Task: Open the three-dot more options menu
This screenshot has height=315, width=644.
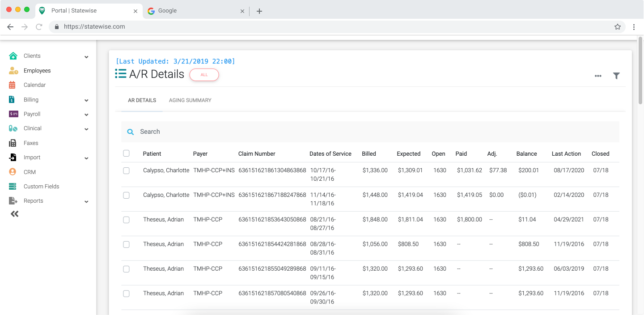Action: click(x=598, y=76)
